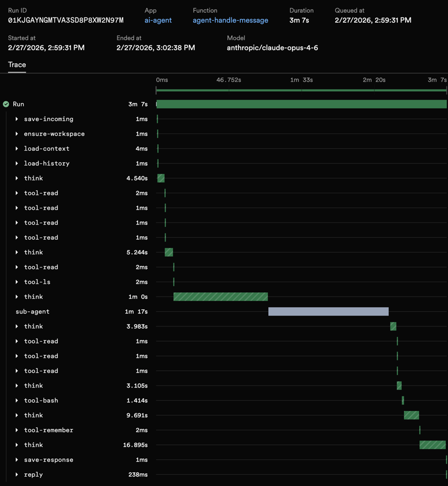Expand the "ensure-workspace" step
Viewport: 448px width, 486px height.
pyautogui.click(x=16, y=133)
